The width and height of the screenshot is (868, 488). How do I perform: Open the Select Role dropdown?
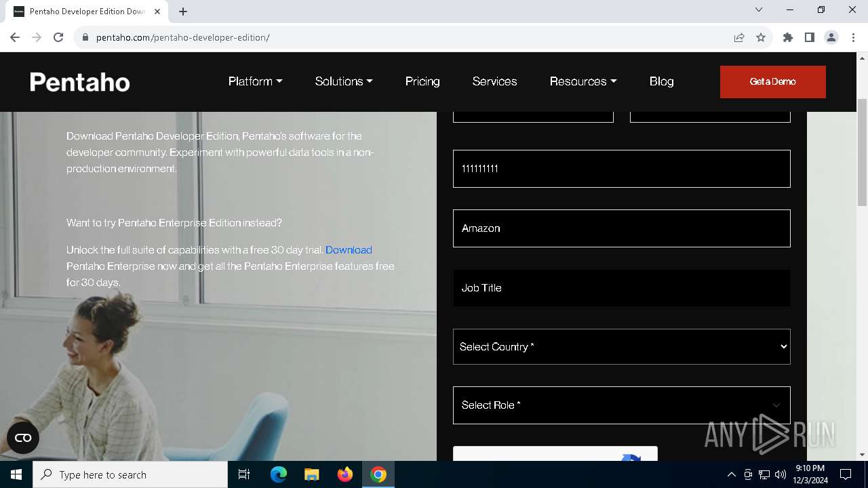(622, 405)
